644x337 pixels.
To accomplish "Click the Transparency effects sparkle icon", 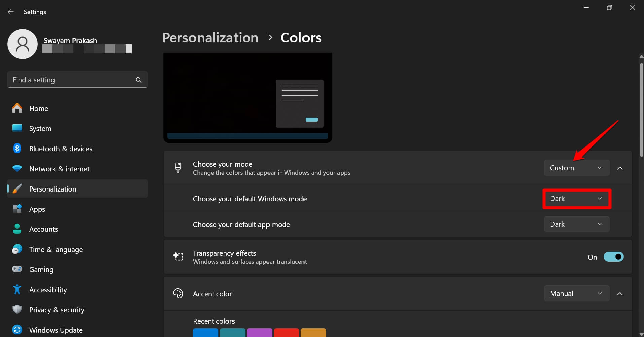I will (178, 257).
